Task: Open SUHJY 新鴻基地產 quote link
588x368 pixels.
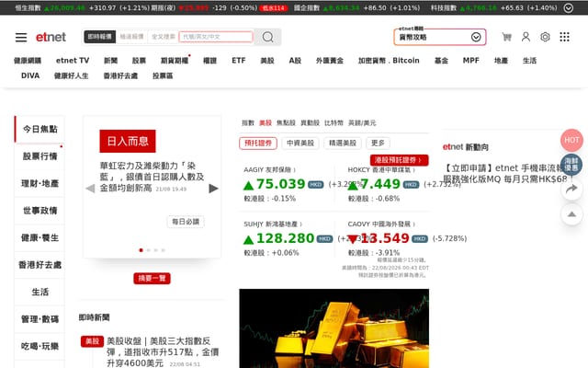Action: click(x=273, y=224)
